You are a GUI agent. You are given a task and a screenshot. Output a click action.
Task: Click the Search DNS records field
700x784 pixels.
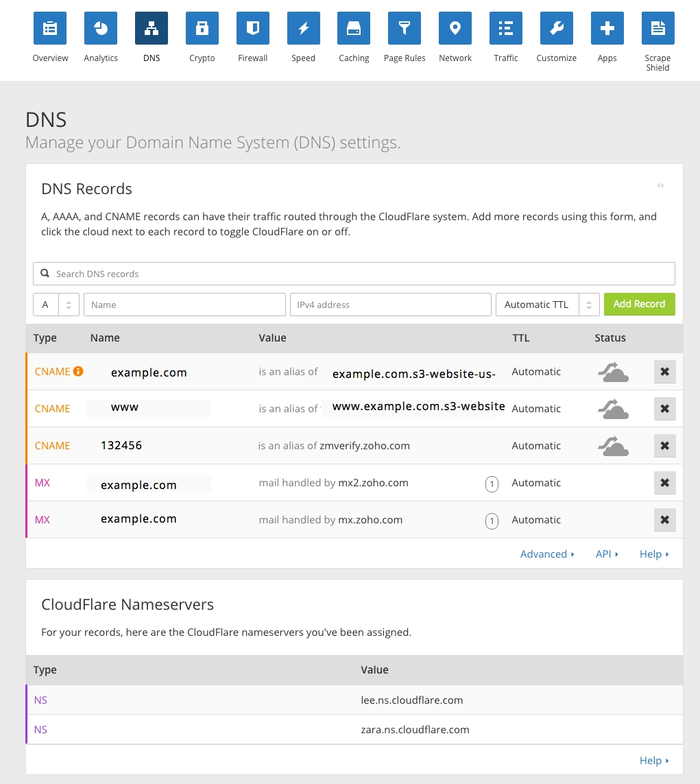pyautogui.click(x=354, y=274)
